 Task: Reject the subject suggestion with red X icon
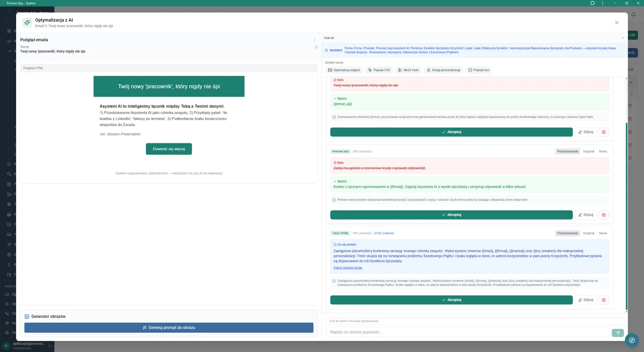pos(603,132)
